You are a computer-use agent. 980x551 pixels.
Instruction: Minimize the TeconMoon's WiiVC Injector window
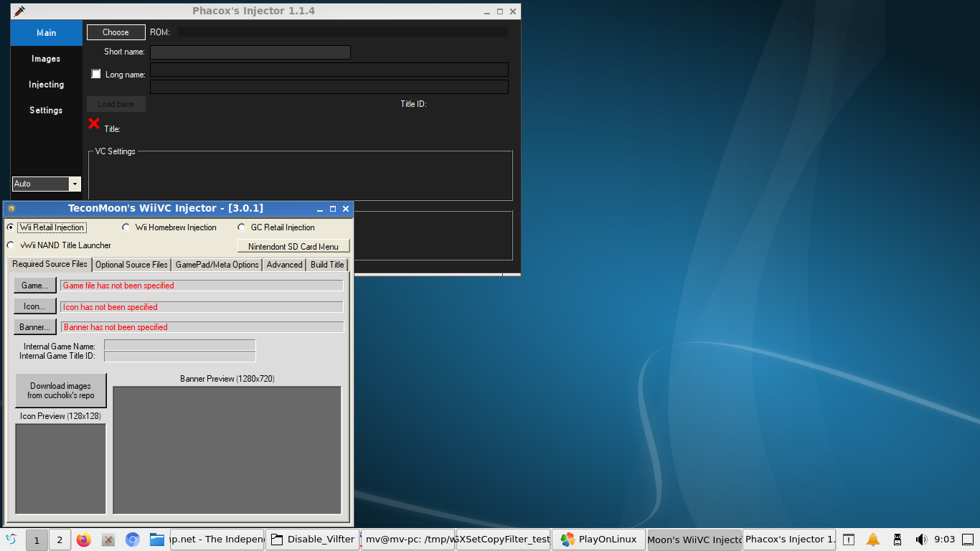point(319,209)
